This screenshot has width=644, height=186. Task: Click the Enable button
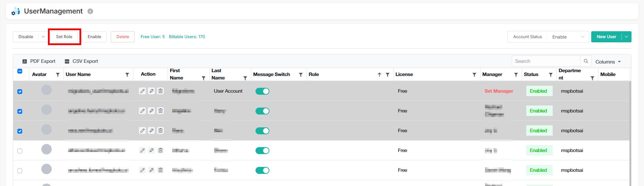point(94,37)
